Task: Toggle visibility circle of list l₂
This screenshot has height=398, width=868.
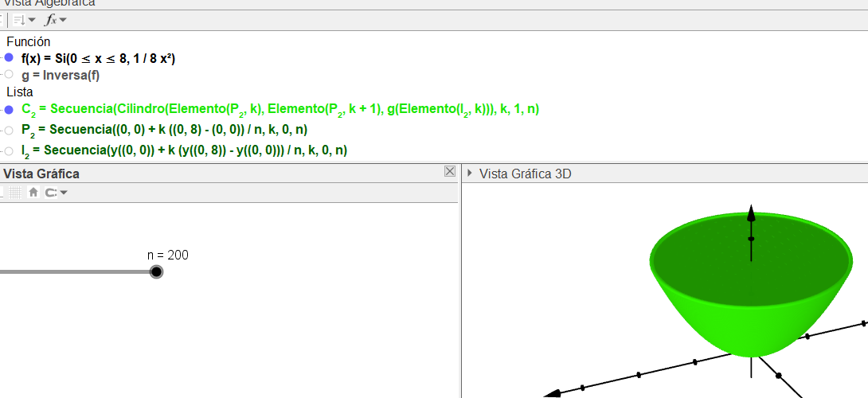Action: click(x=9, y=150)
